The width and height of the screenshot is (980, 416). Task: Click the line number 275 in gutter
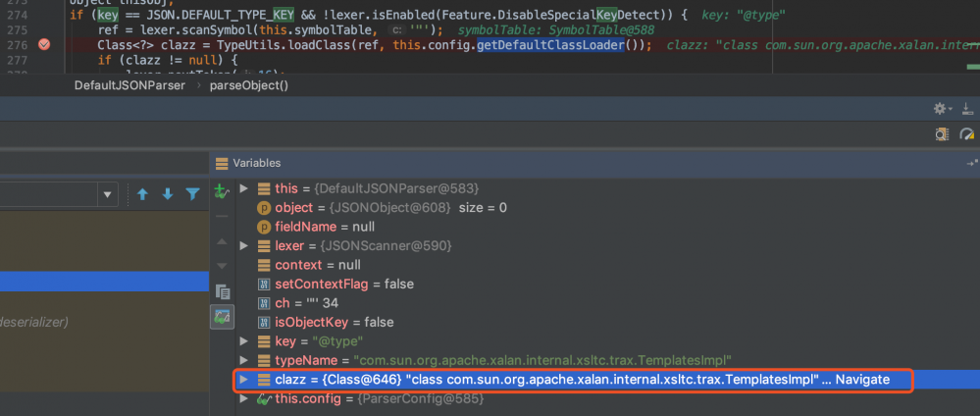pos(19,29)
